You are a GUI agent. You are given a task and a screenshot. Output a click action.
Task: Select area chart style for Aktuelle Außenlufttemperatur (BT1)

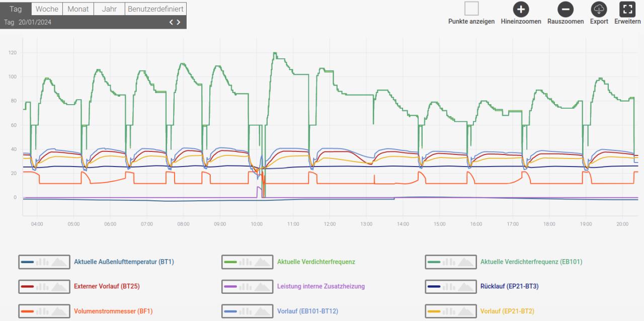(59, 262)
